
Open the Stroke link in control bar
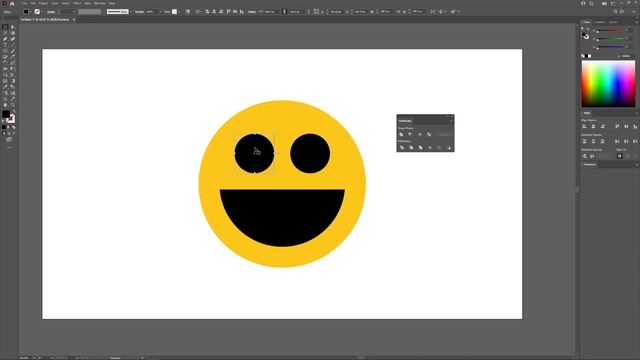pyautogui.click(x=51, y=12)
